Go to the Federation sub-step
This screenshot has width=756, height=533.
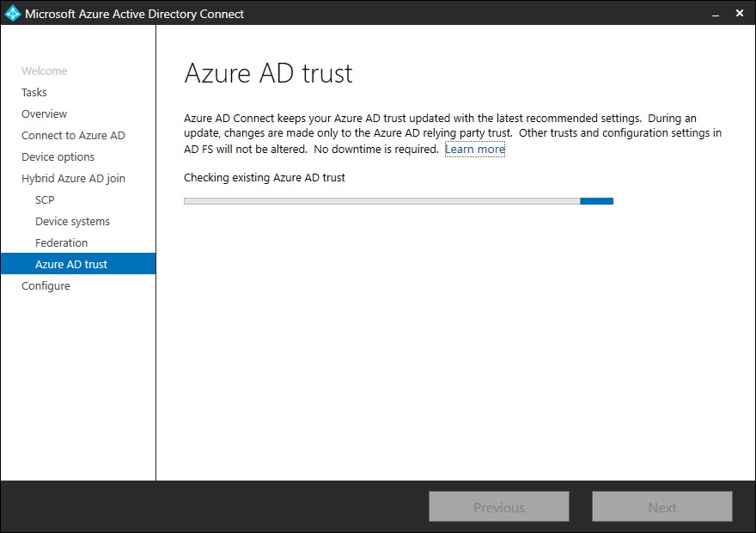(61, 242)
